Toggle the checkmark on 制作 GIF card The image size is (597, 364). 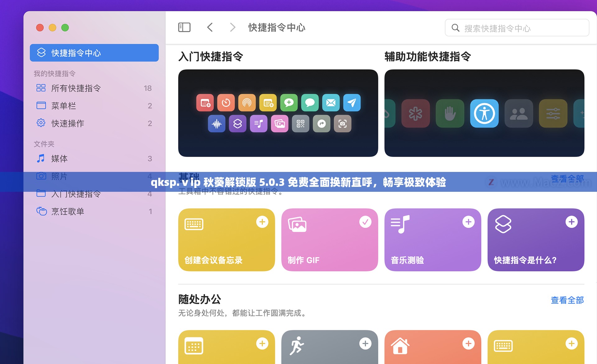pos(365,222)
